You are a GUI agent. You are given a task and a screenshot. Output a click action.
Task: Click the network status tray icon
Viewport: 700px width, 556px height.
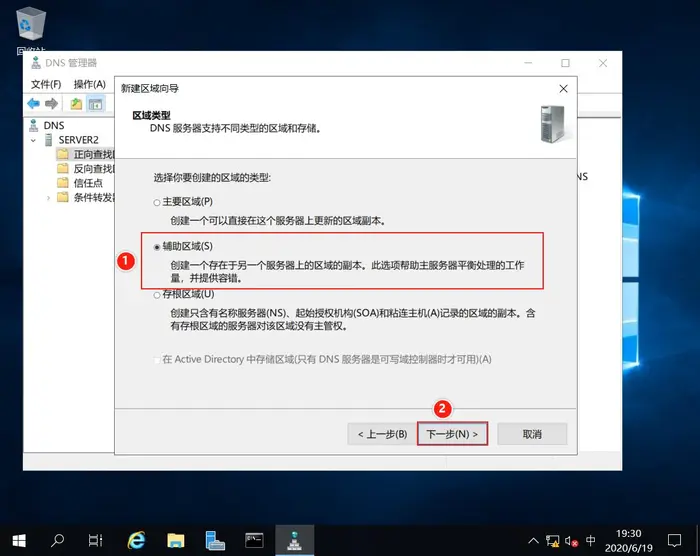552,541
